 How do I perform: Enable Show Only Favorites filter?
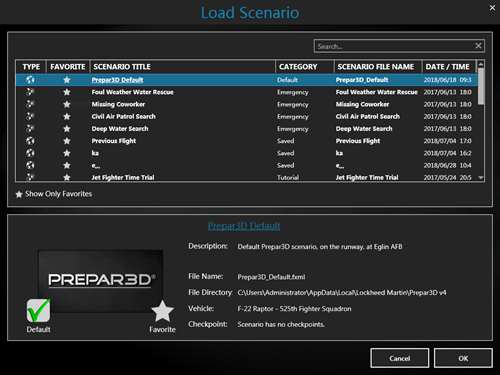pyautogui.click(x=54, y=194)
